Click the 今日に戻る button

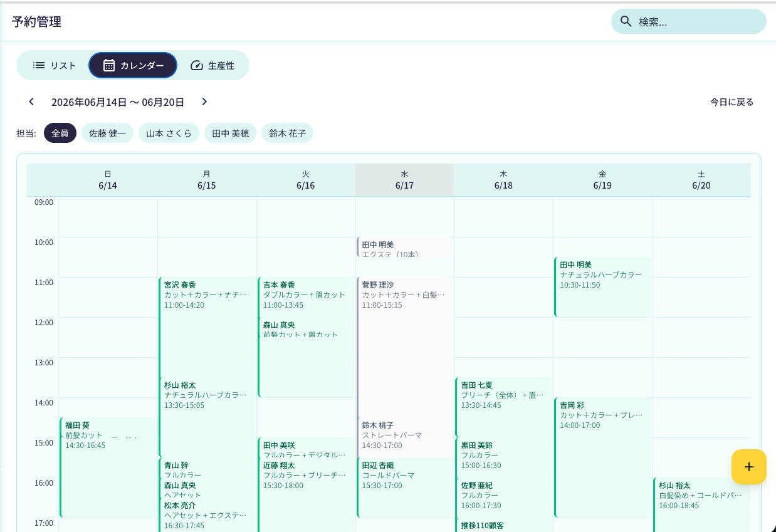click(731, 102)
